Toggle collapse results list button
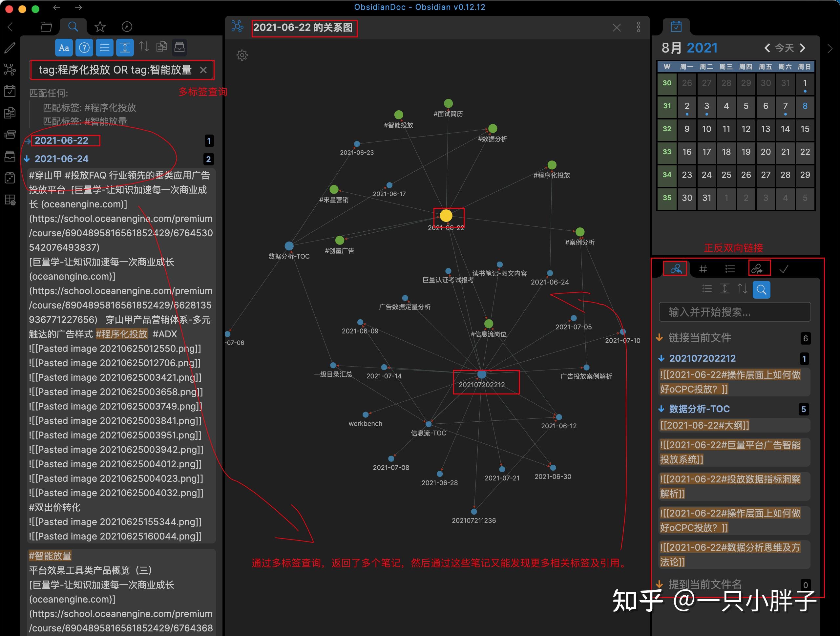840x636 pixels. pyautogui.click(x=104, y=48)
